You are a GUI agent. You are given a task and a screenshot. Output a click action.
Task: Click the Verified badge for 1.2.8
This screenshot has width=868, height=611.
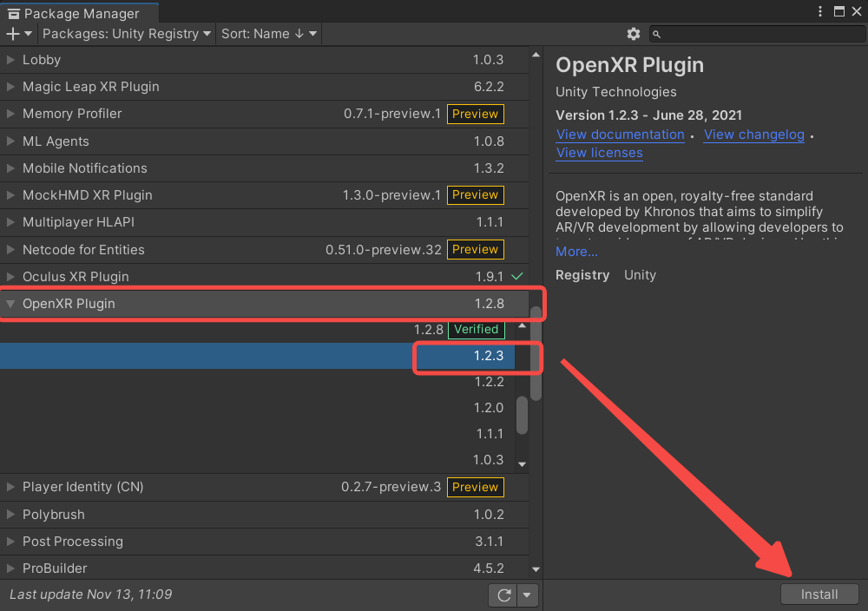476,329
